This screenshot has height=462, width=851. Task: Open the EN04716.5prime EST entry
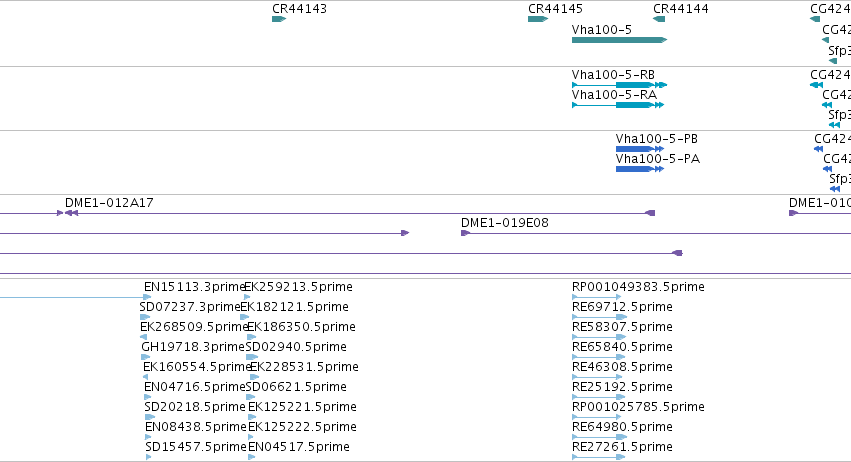click(195, 387)
